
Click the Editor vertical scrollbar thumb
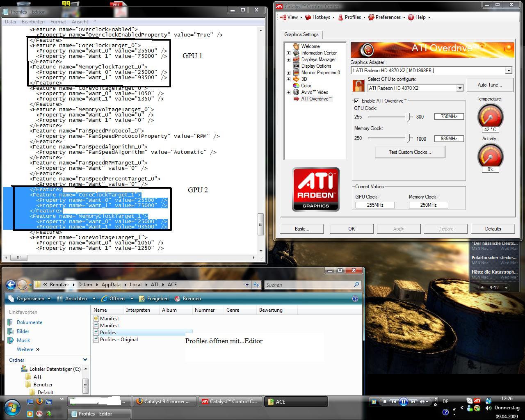(261, 224)
